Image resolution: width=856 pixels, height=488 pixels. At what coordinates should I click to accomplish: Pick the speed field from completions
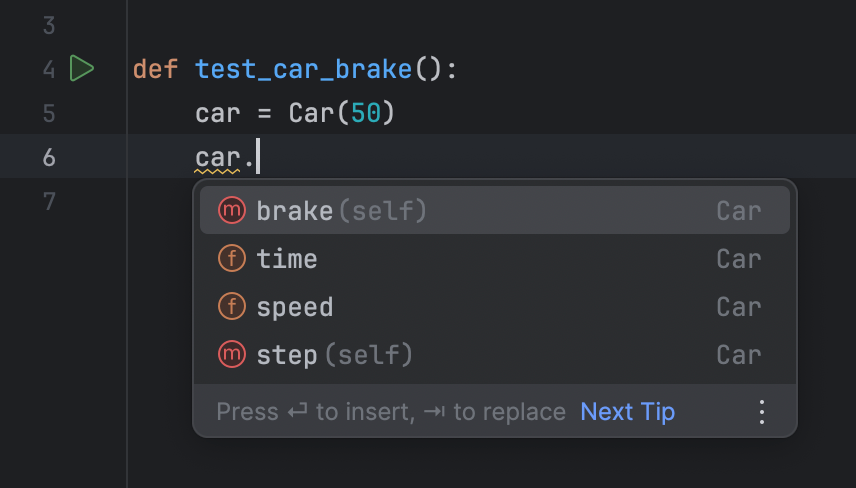click(x=295, y=307)
